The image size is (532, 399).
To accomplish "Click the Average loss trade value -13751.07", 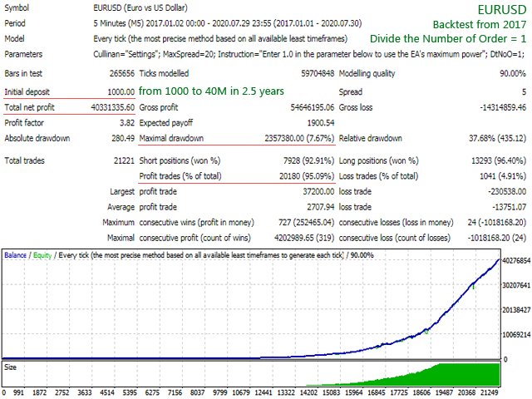I will (509, 207).
